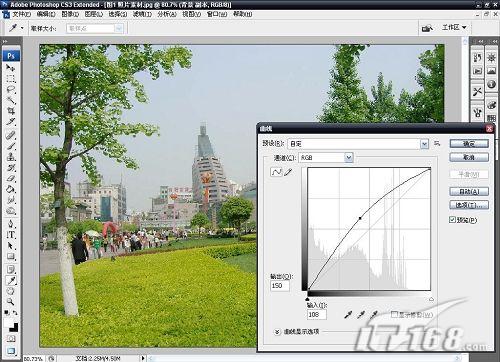Select the Lasso tool
The width and height of the screenshot is (500, 362).
(11, 89)
